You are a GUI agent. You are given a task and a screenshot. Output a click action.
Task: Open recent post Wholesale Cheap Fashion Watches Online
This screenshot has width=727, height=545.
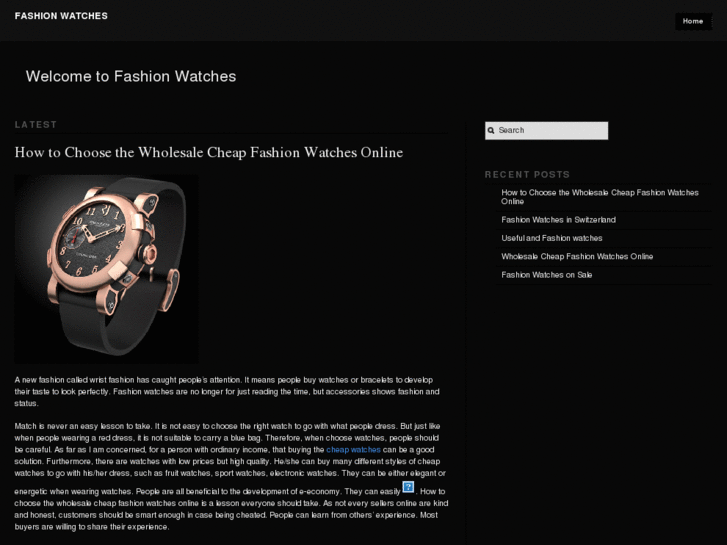click(577, 256)
